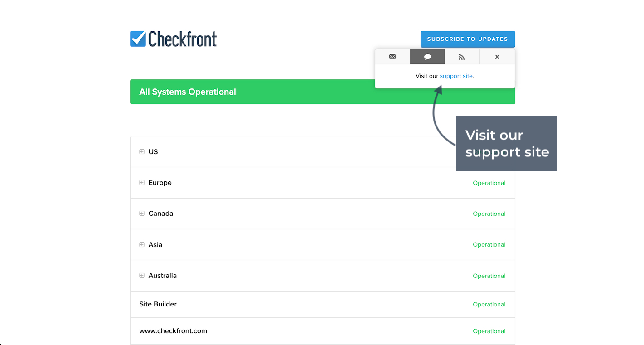This screenshot has height=345, width=644.
Task: Click the Site Builder row label
Action: tap(158, 304)
